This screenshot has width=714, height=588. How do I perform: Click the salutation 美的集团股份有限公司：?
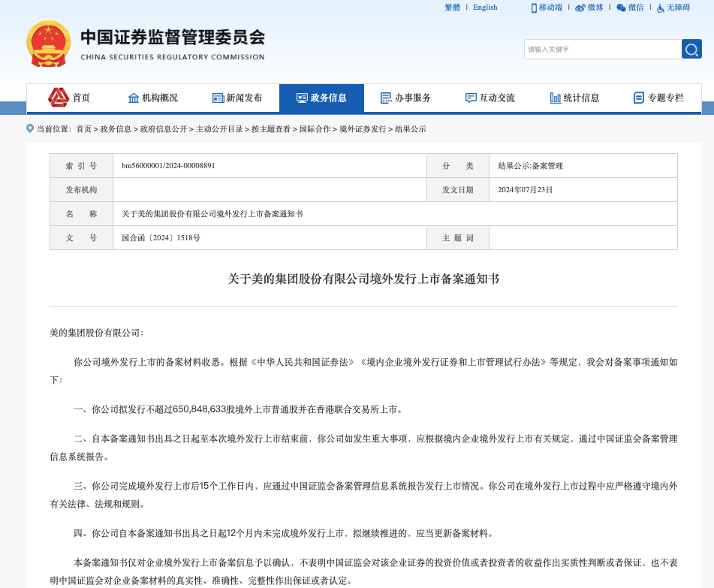click(x=97, y=333)
